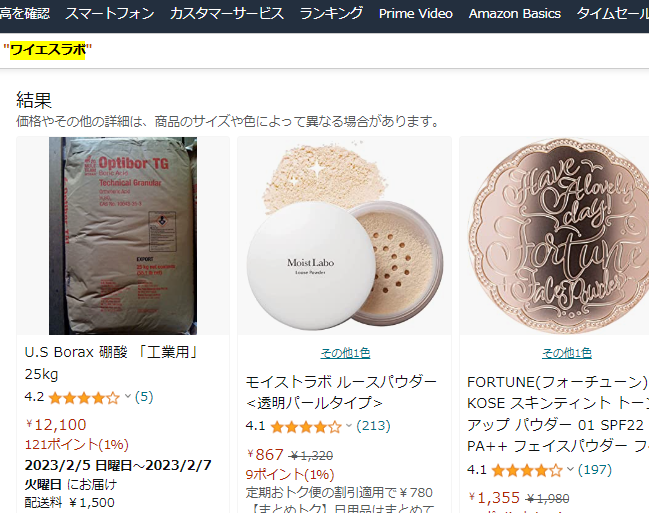Open the Amazon Basics nav link
Image resolution: width=649 pixels, height=513 pixels.
514,14
